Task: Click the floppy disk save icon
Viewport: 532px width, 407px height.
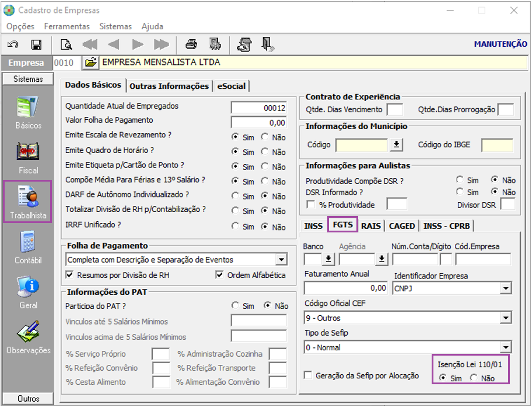Action: 36,44
